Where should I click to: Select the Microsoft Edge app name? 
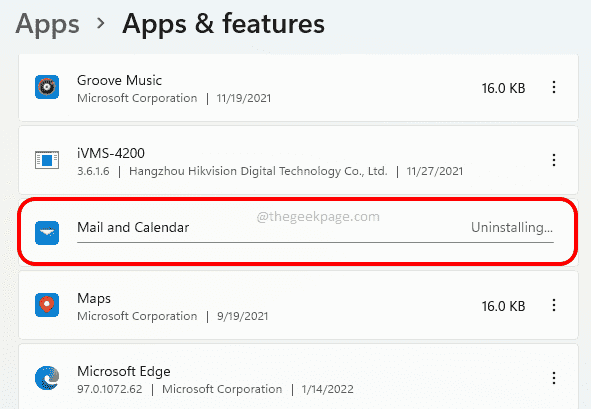[x=124, y=371]
